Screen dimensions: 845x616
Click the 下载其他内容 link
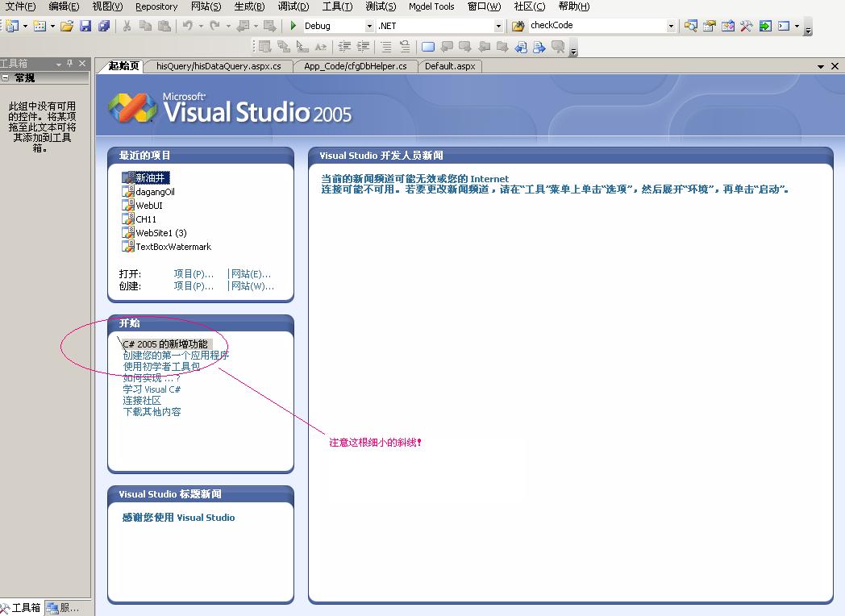pos(152,412)
